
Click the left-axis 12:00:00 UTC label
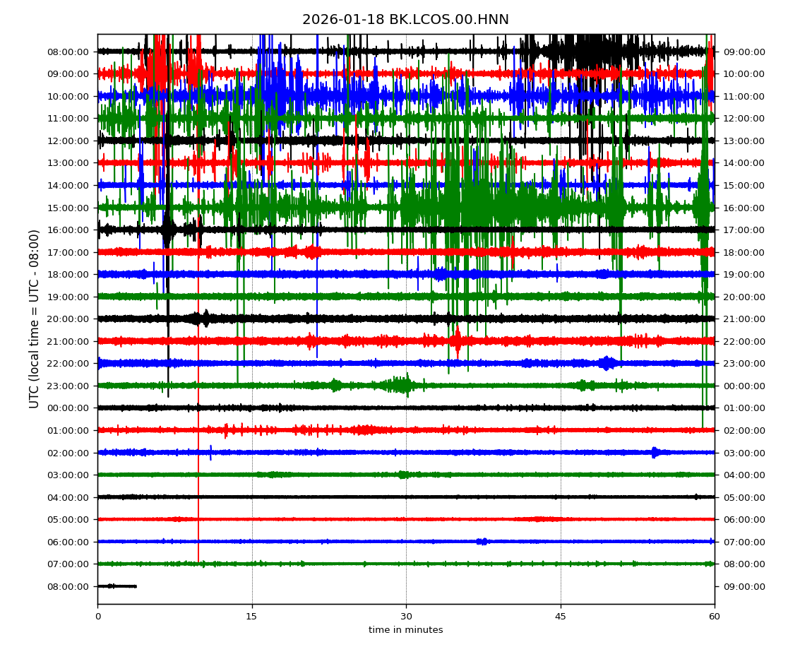coord(69,141)
